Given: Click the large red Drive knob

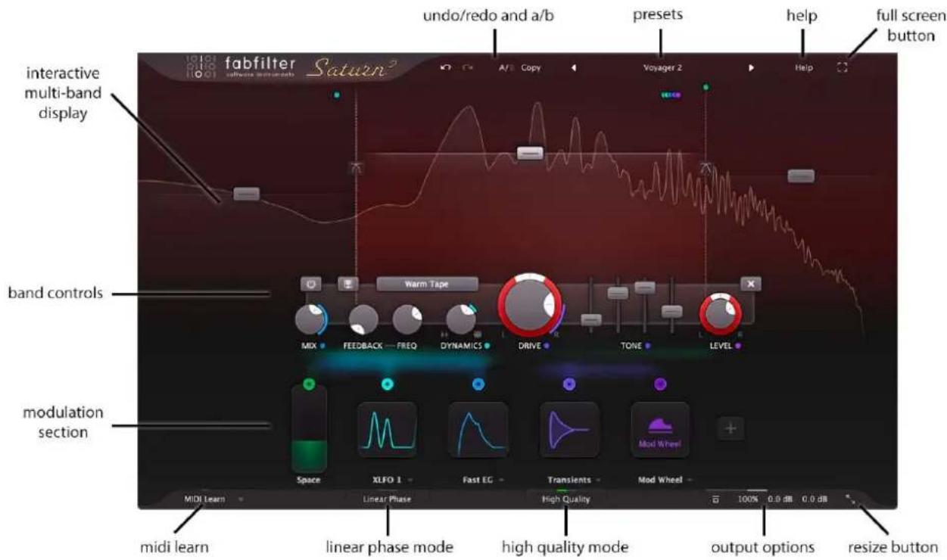Looking at the screenshot, I should tap(529, 306).
